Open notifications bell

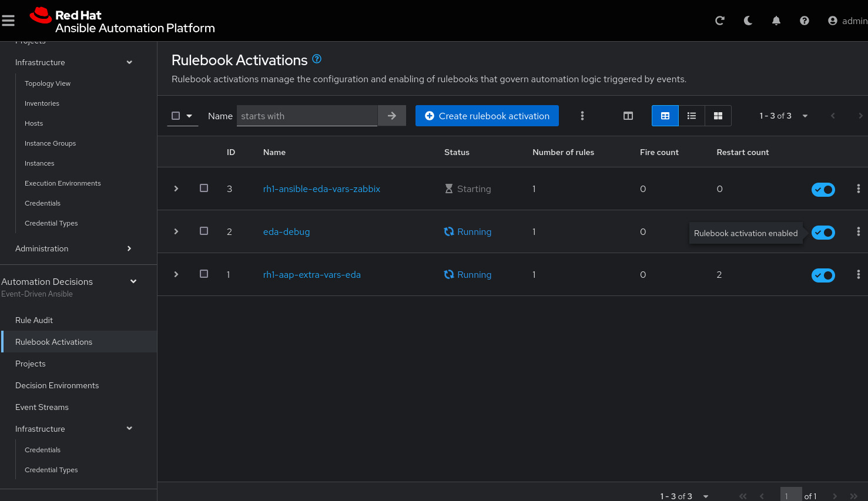pyautogui.click(x=776, y=21)
